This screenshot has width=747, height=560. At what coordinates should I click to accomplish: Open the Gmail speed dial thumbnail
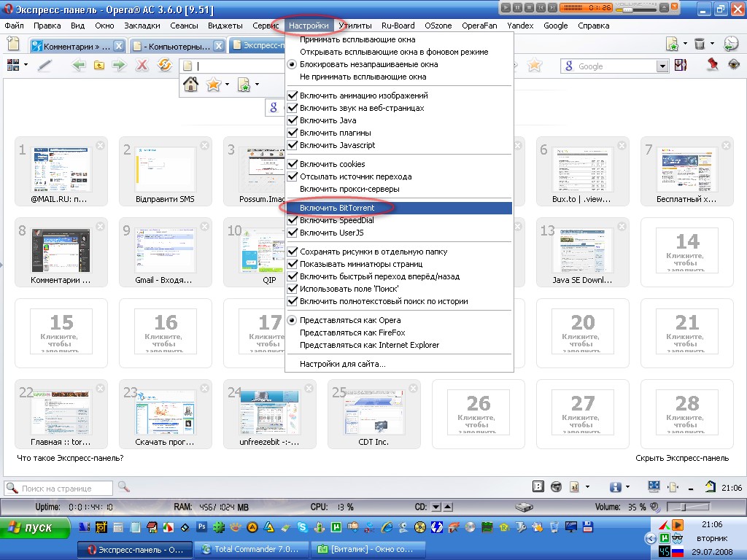click(166, 252)
